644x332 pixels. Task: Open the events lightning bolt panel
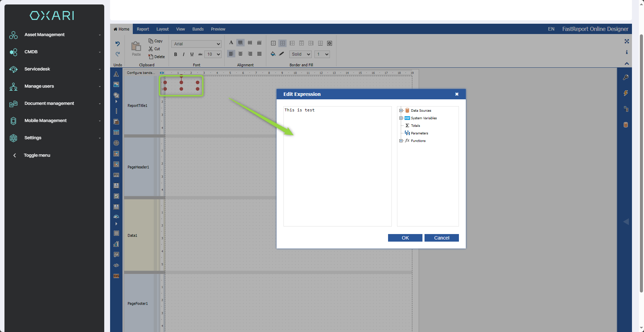click(x=625, y=93)
